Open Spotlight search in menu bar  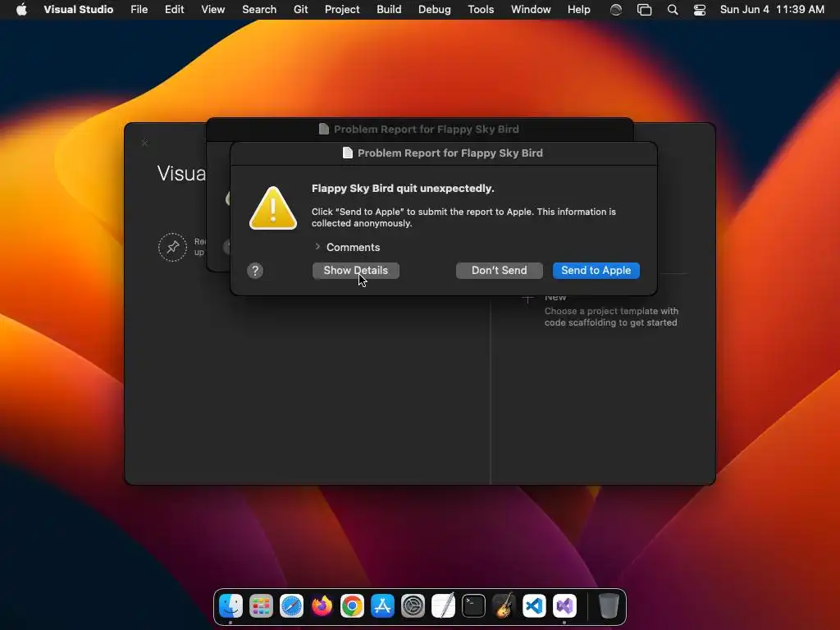pos(673,10)
